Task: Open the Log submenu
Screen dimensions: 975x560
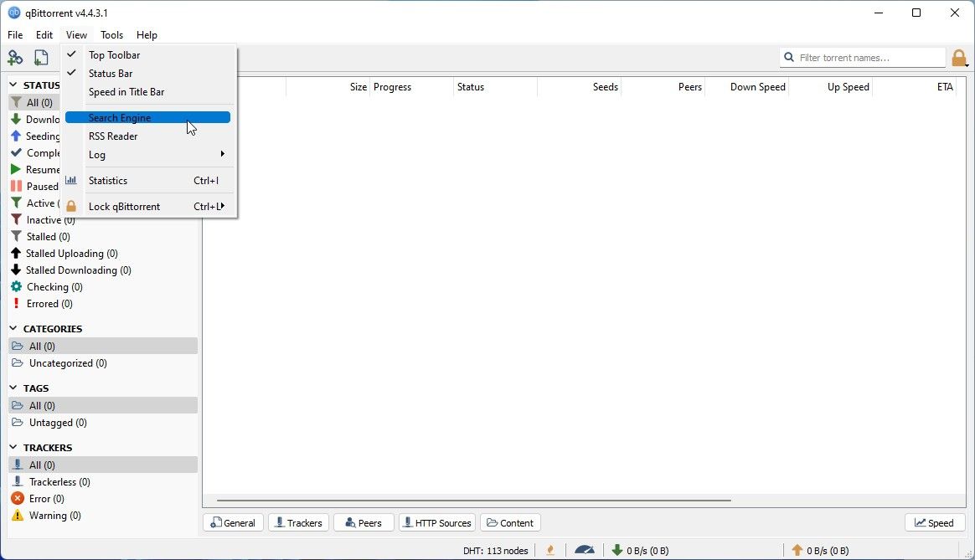Action: (97, 155)
